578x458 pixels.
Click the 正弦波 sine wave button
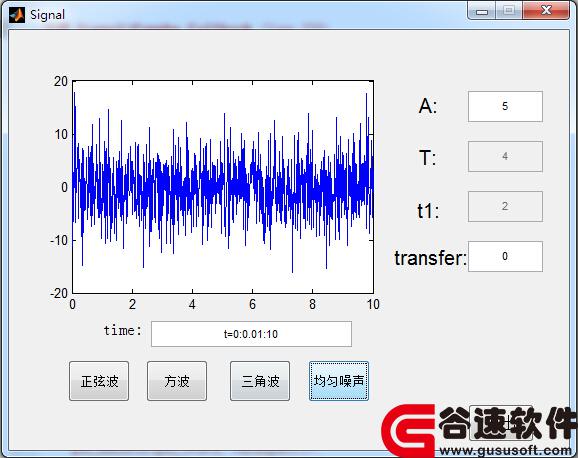99,381
